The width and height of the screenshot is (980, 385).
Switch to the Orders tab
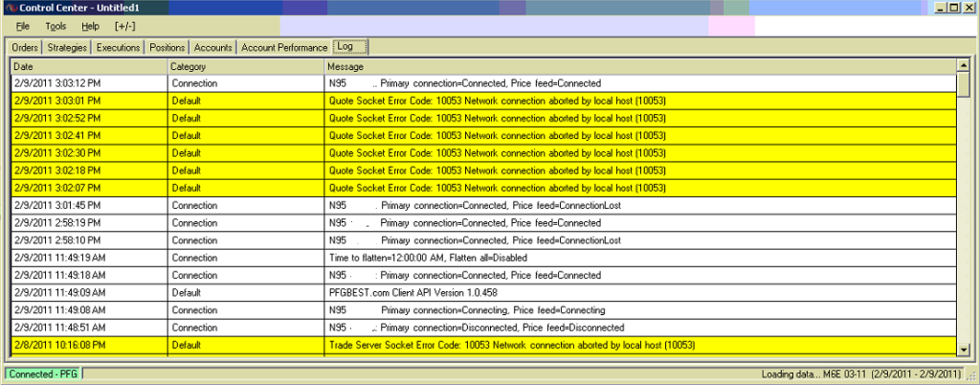pos(25,47)
